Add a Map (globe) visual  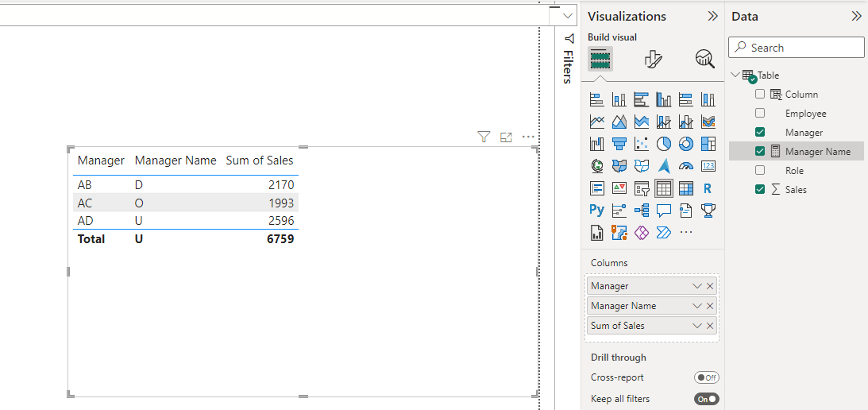(596, 165)
